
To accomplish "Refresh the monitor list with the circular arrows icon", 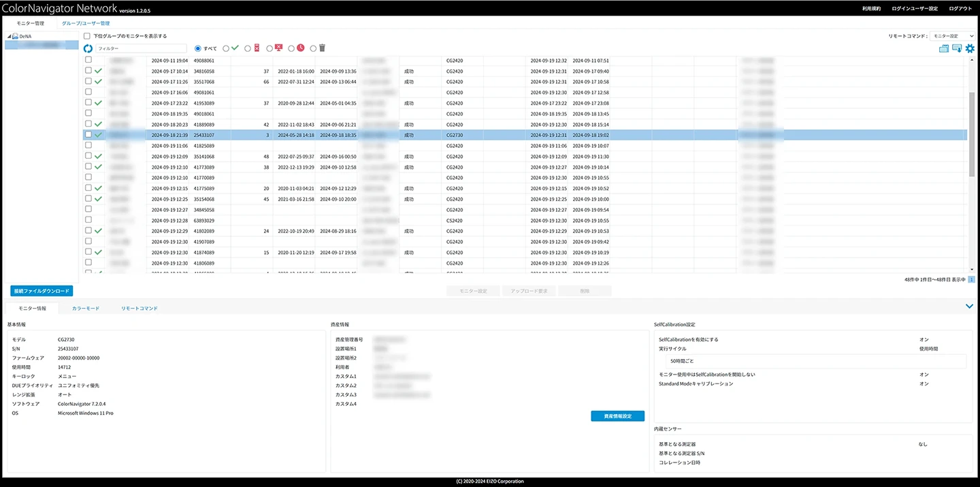I will [88, 48].
